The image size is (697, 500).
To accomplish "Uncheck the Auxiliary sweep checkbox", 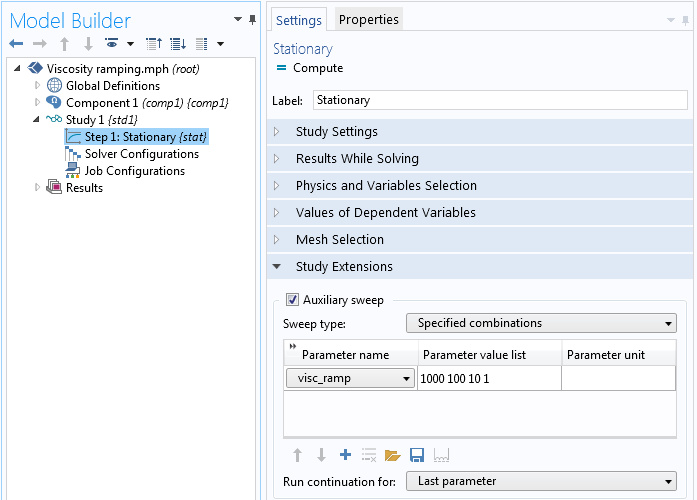I will click(x=292, y=300).
